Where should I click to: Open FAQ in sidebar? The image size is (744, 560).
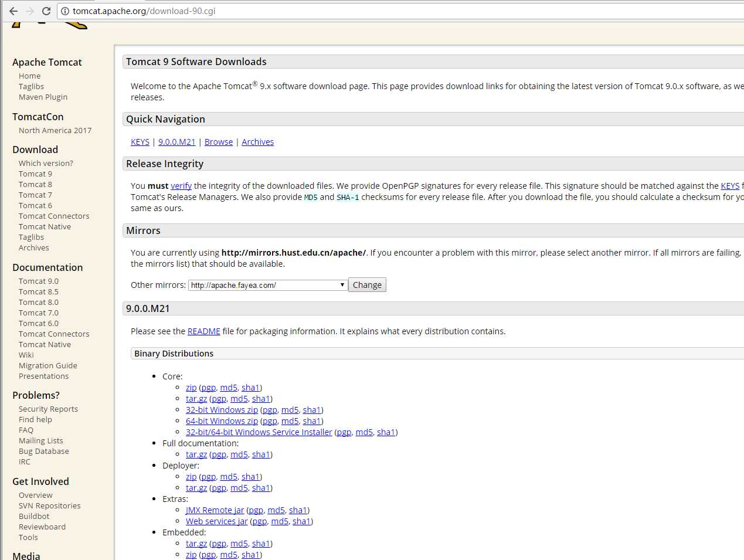click(x=26, y=430)
